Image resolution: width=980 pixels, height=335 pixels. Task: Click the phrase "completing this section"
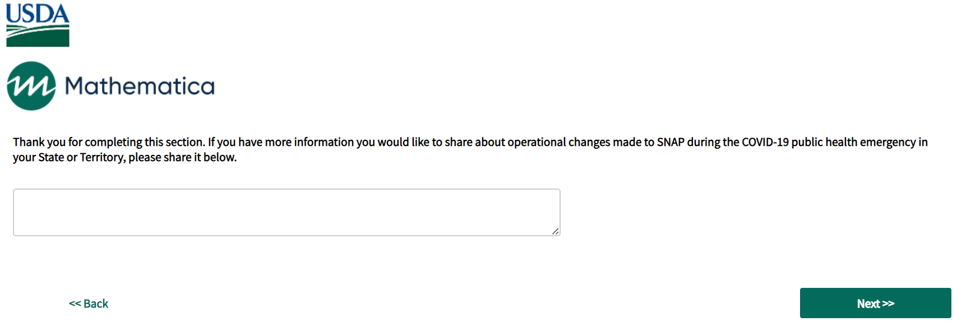[x=144, y=142]
